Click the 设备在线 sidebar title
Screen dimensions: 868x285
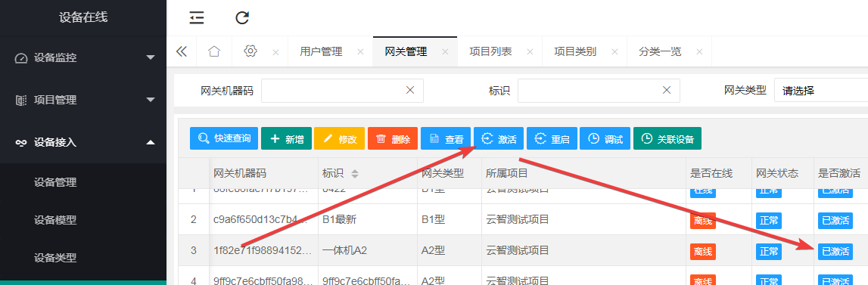click(83, 17)
